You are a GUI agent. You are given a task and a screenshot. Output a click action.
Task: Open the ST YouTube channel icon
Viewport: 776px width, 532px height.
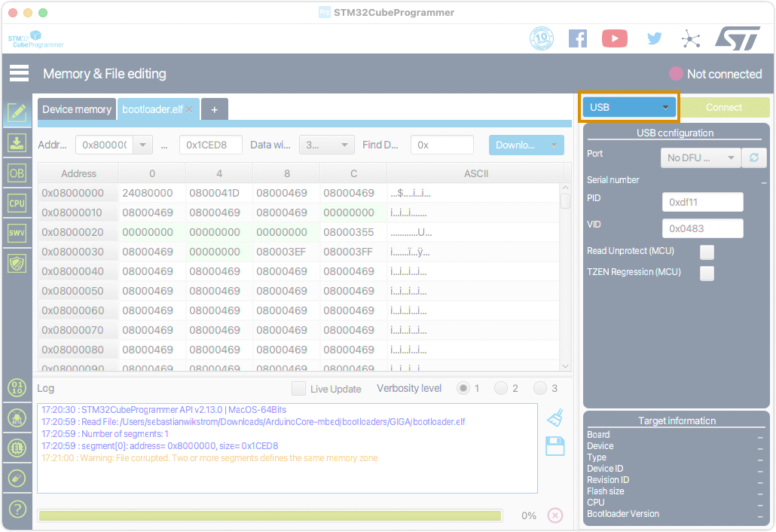[615, 38]
